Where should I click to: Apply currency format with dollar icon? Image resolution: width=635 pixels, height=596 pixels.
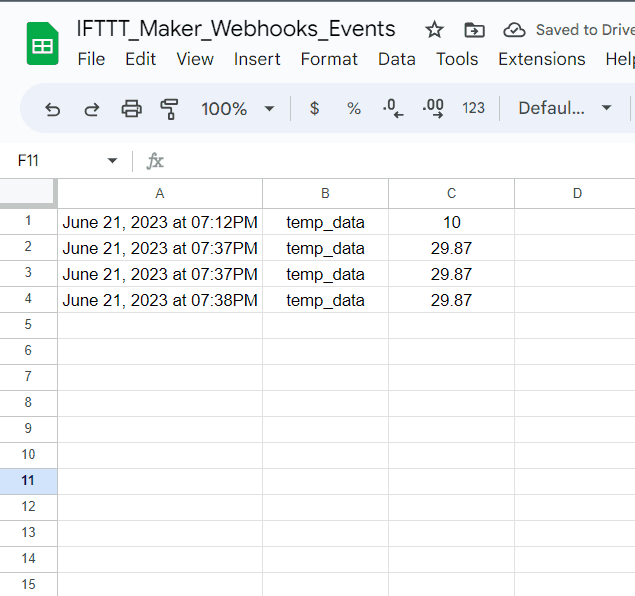pos(314,108)
